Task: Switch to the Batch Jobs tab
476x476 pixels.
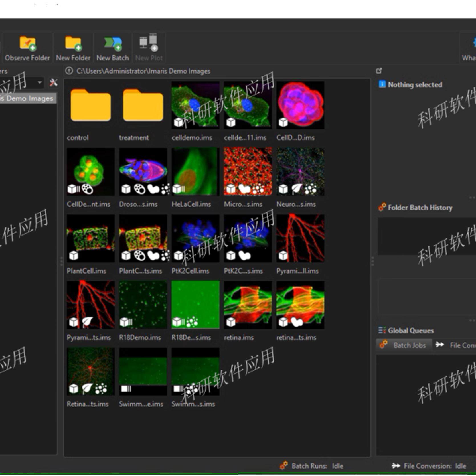Action: (x=404, y=345)
